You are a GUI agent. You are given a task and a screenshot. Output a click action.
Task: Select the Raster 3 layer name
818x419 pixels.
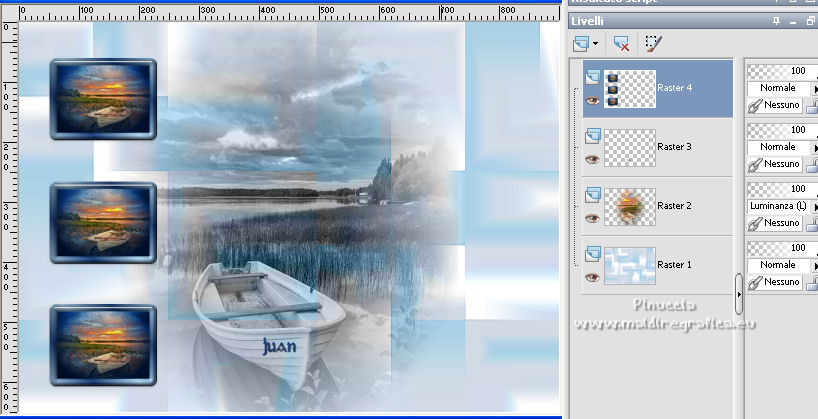[675, 147]
